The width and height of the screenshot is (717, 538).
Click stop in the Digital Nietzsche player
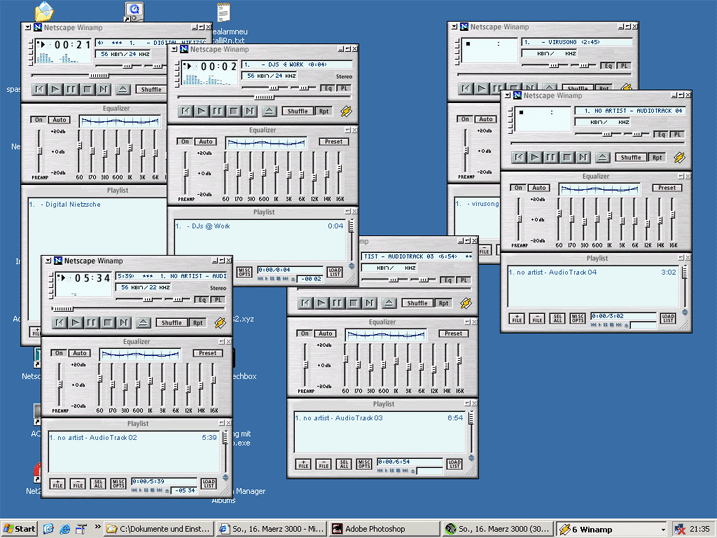click(x=87, y=89)
